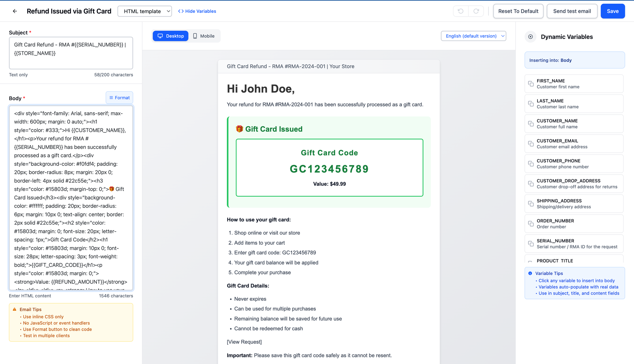Image resolution: width=634 pixels, height=364 pixels.
Task: Copy the ORDER_NUMBER variable icon
Action: (x=531, y=224)
